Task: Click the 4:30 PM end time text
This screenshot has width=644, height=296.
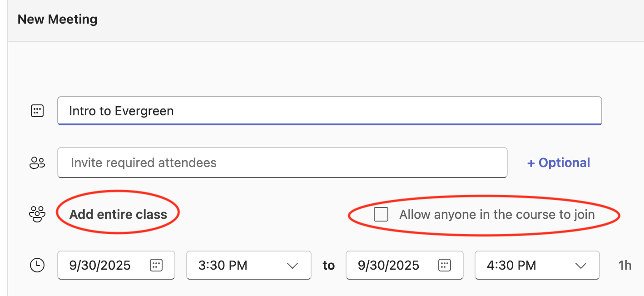Action: click(x=511, y=265)
